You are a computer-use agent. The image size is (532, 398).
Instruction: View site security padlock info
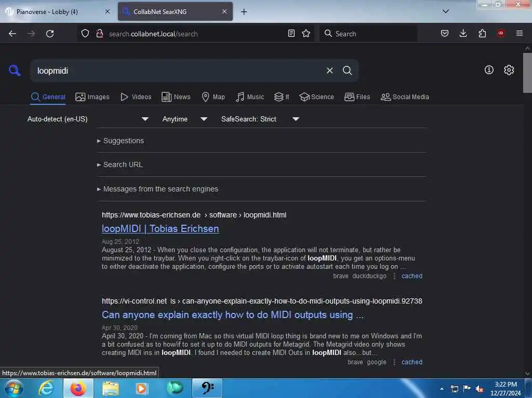click(x=100, y=34)
